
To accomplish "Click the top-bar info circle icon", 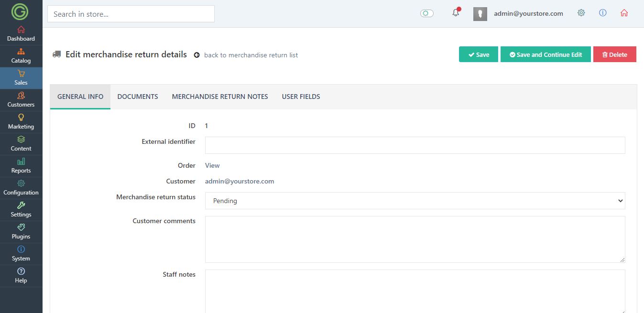I will click(x=603, y=13).
